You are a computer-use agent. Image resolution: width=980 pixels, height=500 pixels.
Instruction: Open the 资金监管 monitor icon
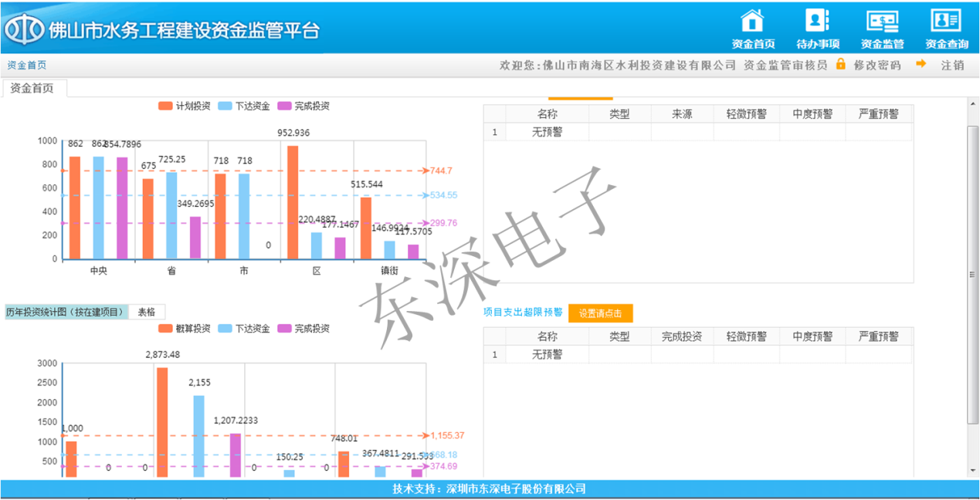click(882, 20)
